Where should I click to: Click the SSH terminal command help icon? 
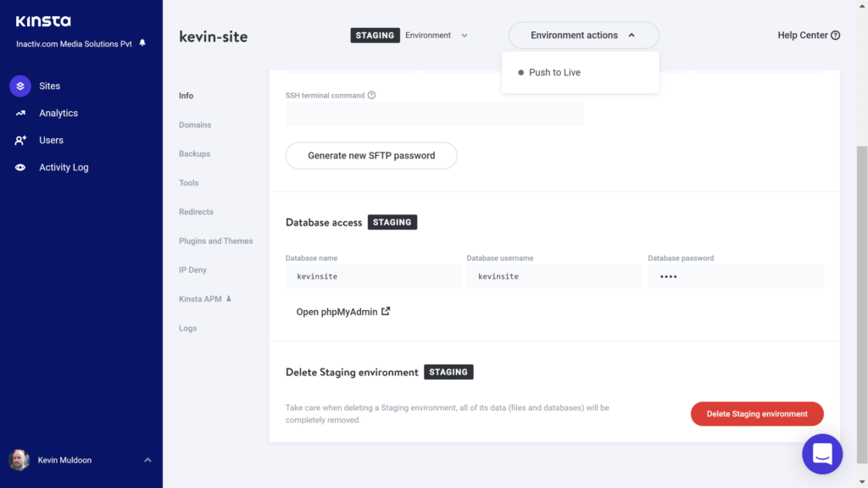pyautogui.click(x=371, y=95)
